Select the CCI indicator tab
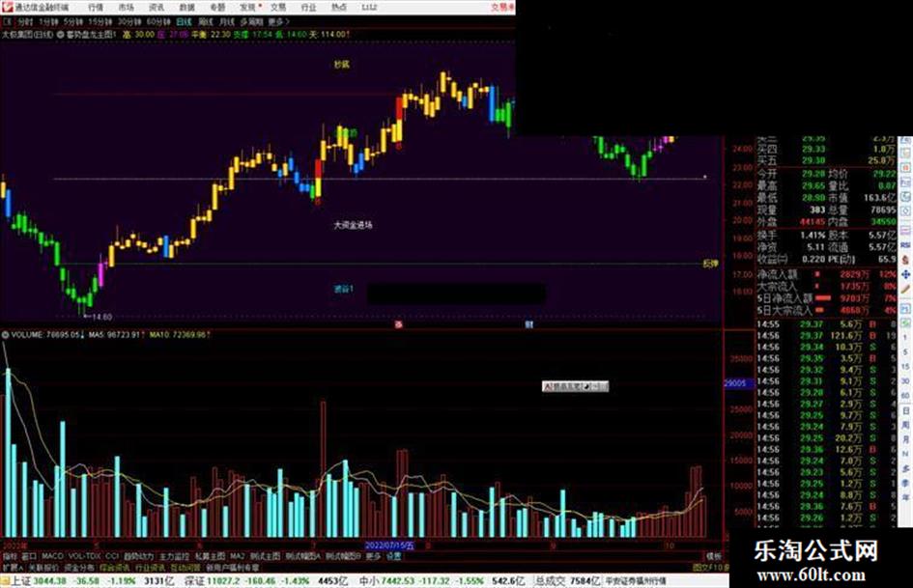913x588 pixels. (112, 556)
